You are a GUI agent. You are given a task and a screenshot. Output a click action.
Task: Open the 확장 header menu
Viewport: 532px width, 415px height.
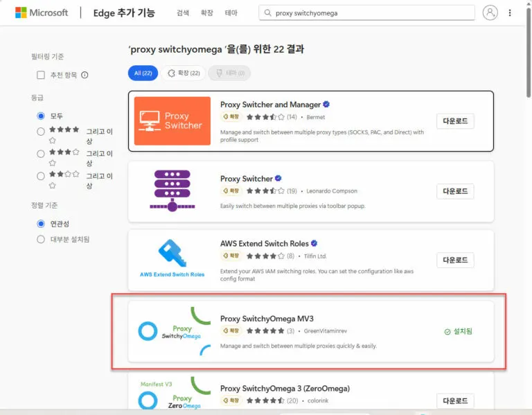(x=206, y=13)
